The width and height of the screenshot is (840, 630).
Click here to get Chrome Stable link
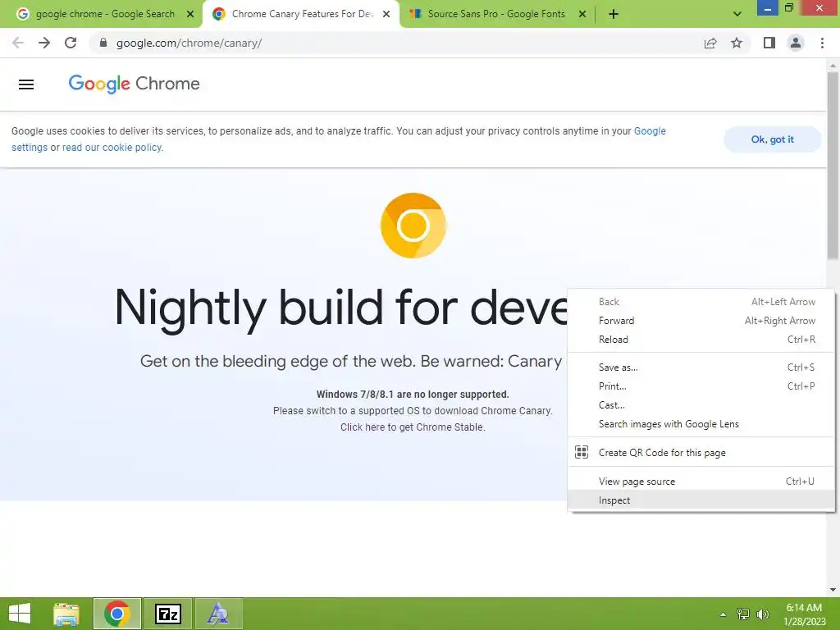pyautogui.click(x=413, y=427)
